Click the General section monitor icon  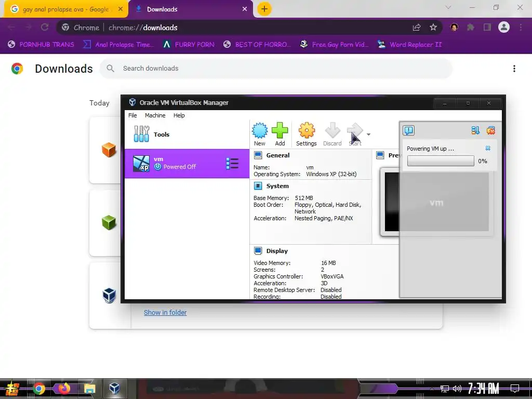pos(258,155)
